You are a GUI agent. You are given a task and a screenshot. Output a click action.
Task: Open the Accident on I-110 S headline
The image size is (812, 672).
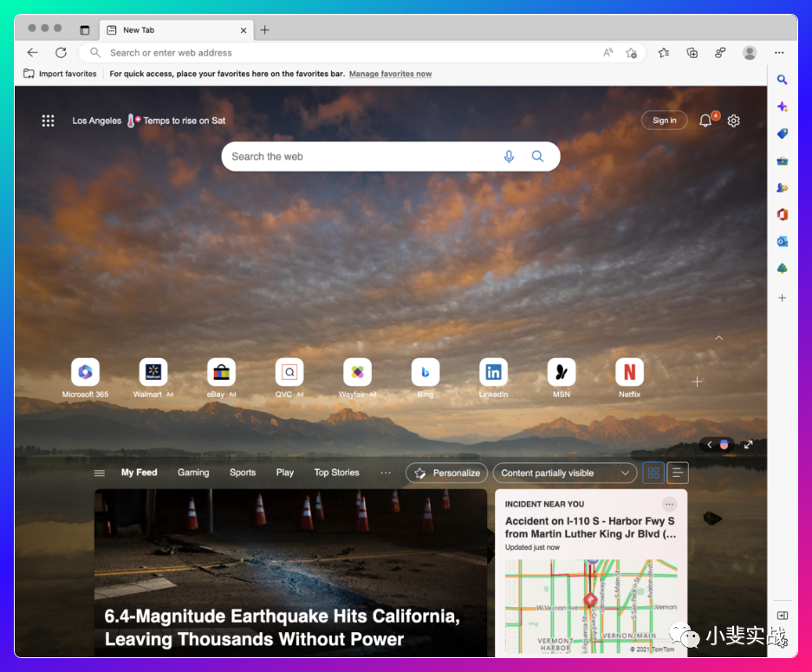pyautogui.click(x=591, y=527)
